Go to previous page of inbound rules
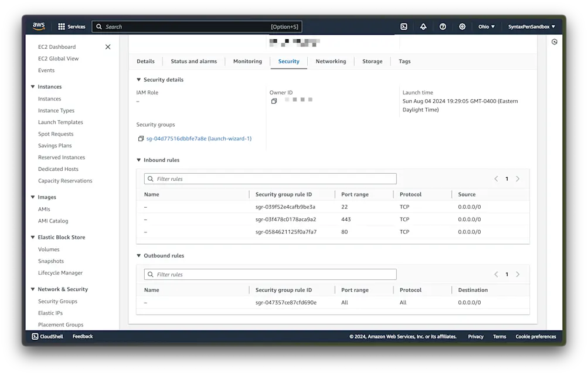The height and width of the screenshot is (375, 588). point(496,178)
